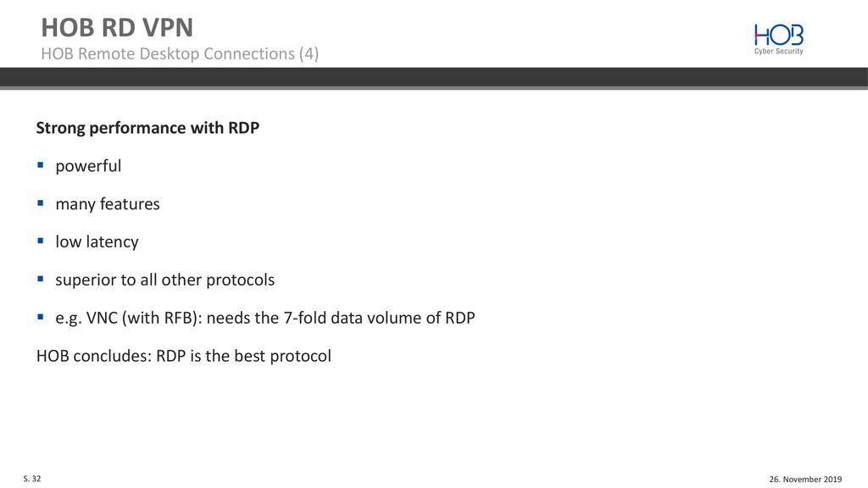Click the subtitle "HOB Remote Desktop Connections (4)"
The image size is (868, 488).
coord(180,53)
